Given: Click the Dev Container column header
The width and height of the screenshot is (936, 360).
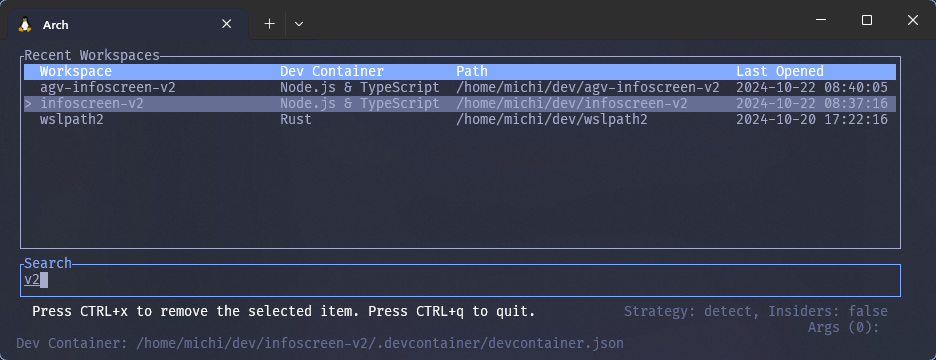Looking at the screenshot, I should (x=332, y=71).
